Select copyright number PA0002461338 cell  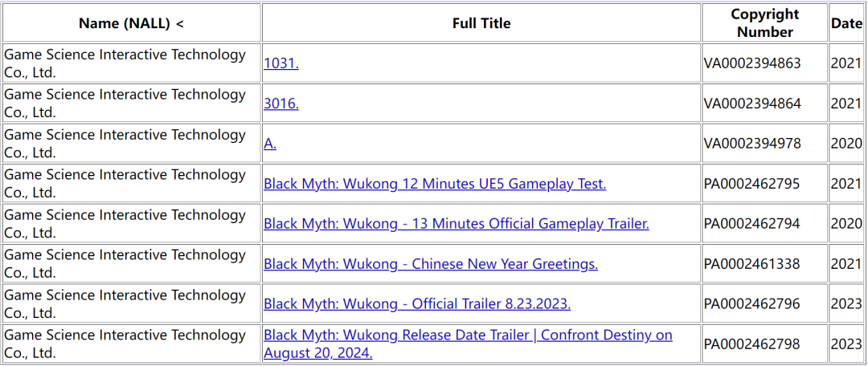(x=752, y=264)
